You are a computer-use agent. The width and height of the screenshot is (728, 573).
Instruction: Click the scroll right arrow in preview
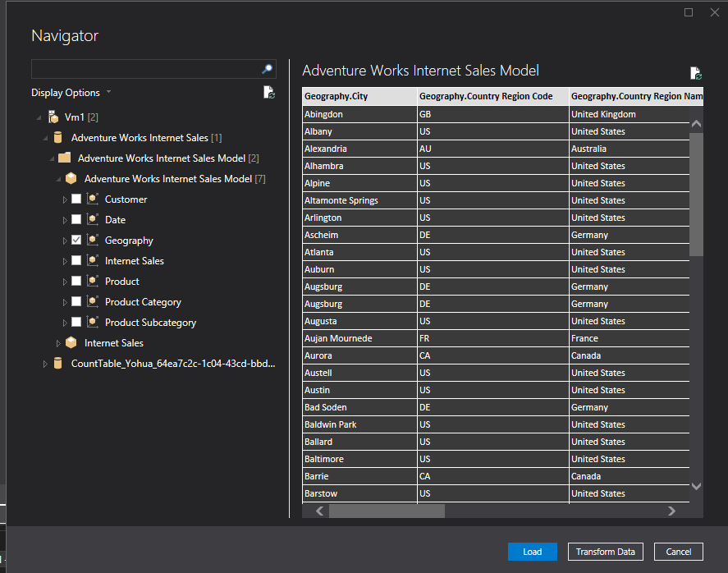coord(671,511)
